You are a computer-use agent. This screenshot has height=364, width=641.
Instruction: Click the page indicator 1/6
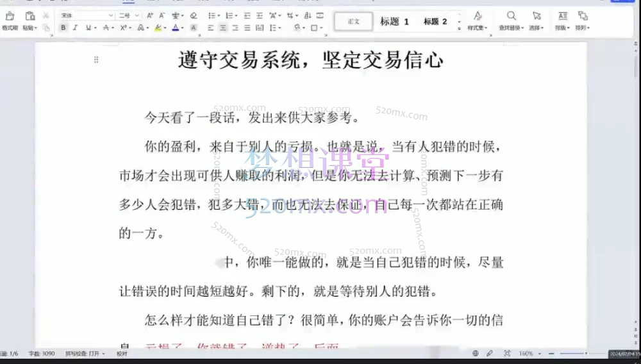point(10,353)
